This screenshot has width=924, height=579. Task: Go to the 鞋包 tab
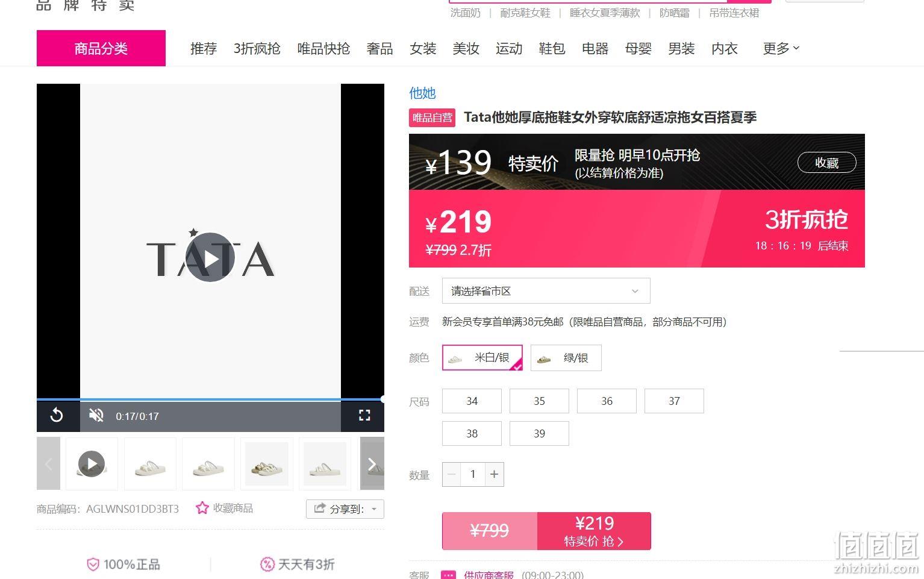[552, 48]
